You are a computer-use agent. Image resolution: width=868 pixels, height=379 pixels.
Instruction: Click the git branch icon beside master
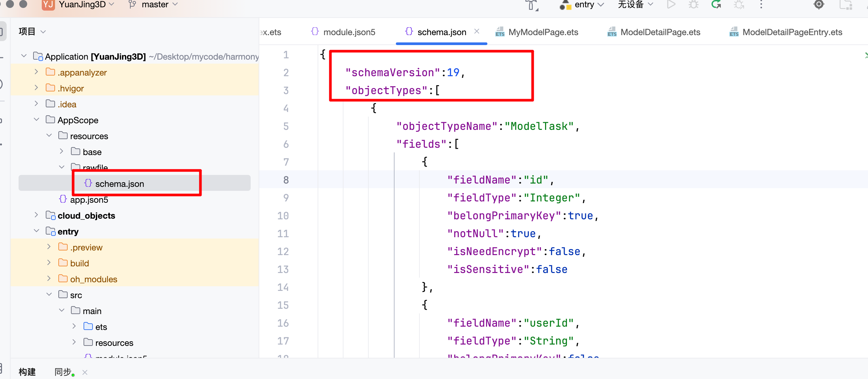click(x=132, y=5)
